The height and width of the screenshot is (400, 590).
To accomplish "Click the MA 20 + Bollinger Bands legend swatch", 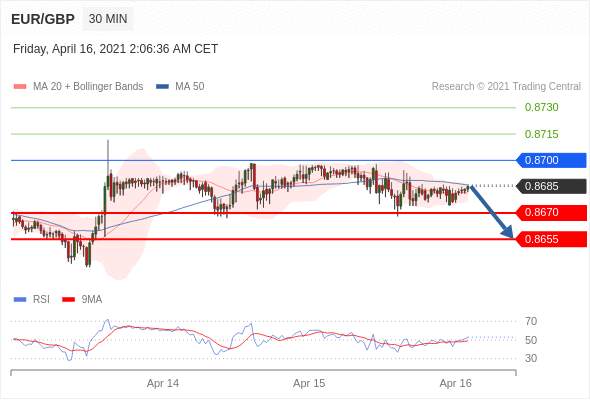I will pos(20,87).
